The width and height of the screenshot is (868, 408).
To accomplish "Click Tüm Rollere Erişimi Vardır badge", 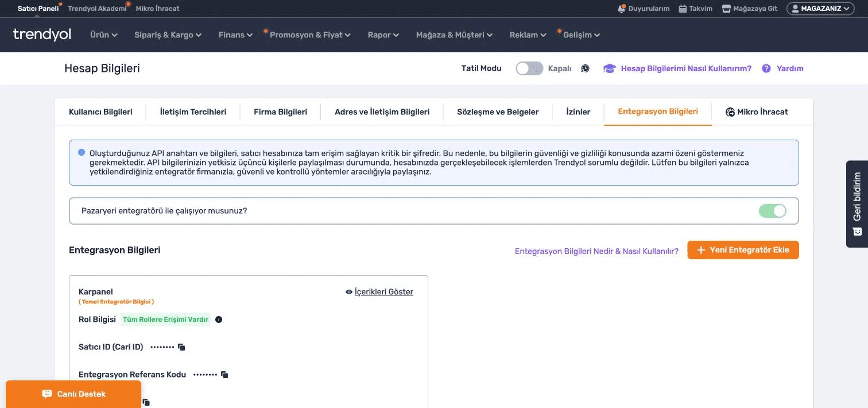I will click(165, 320).
